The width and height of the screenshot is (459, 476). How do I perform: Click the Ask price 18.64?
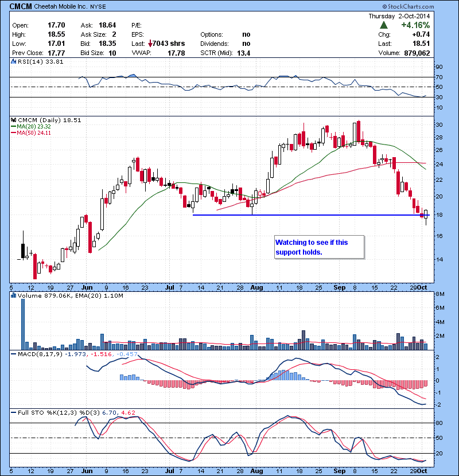107,25
